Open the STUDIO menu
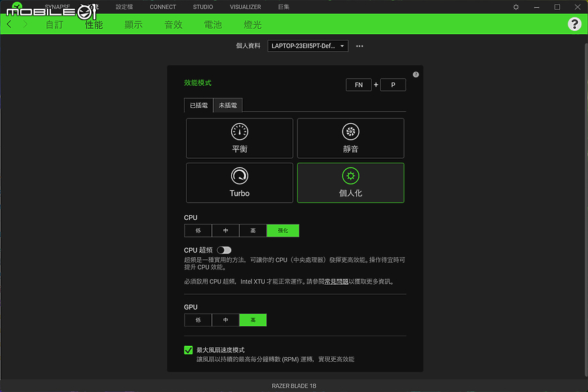 pos(203,7)
